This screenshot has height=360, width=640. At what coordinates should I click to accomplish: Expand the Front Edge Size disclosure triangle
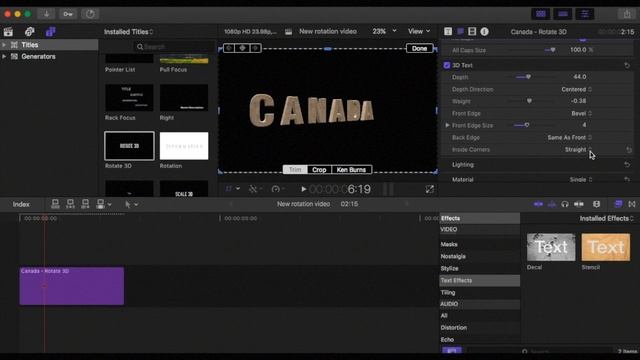point(447,125)
